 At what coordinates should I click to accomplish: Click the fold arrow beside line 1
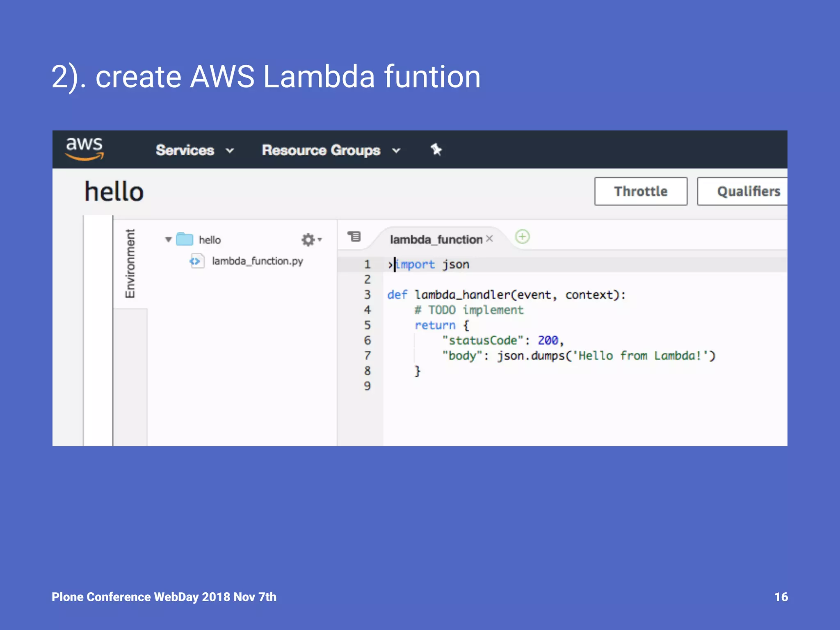[390, 265]
